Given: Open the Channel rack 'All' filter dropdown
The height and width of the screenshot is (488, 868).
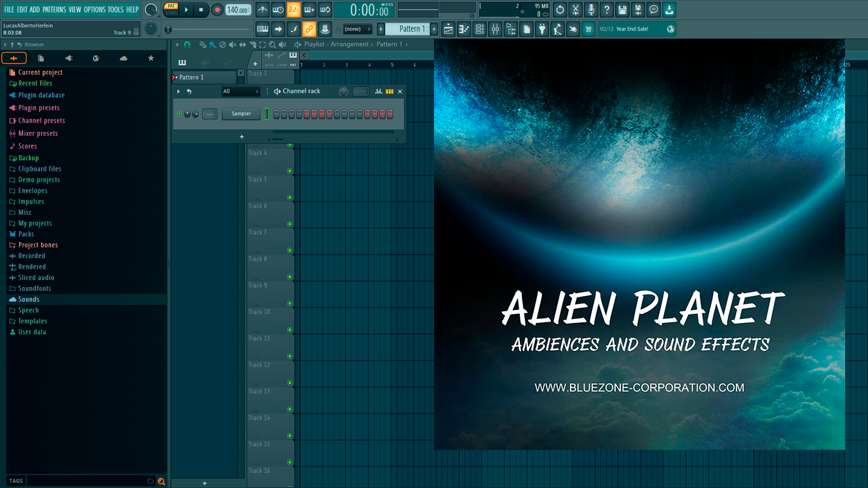Looking at the screenshot, I should tap(241, 91).
